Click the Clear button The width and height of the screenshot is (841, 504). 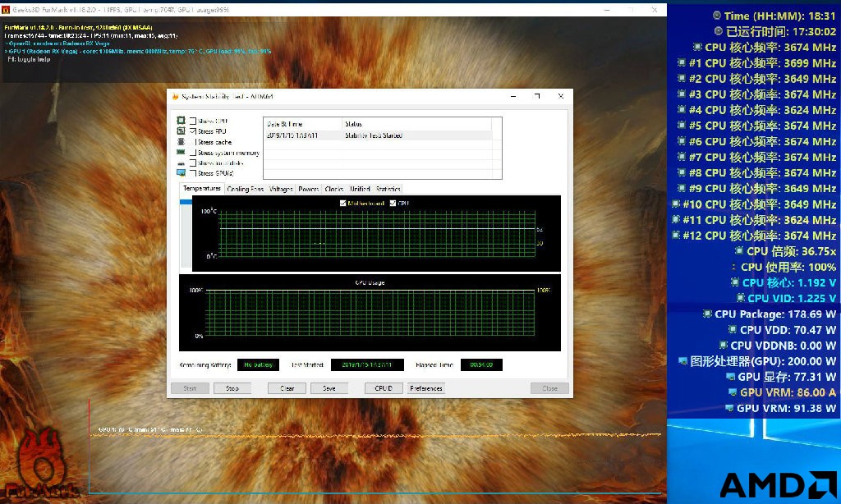(287, 388)
